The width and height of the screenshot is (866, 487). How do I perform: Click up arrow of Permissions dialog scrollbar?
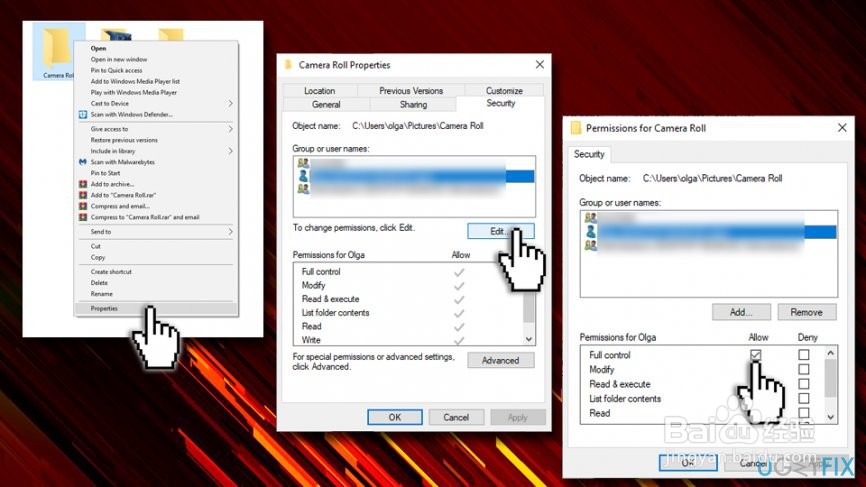tap(831, 353)
